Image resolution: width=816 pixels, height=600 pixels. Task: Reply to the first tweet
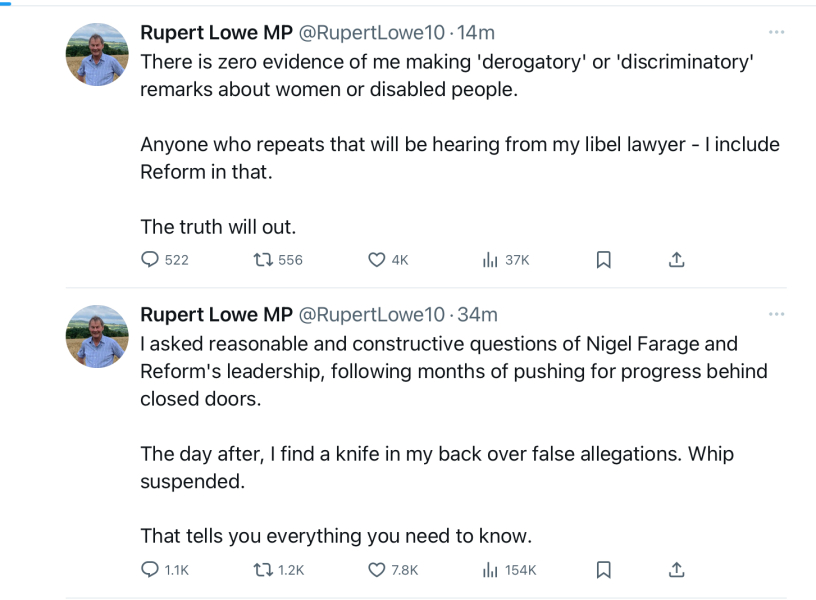point(148,259)
